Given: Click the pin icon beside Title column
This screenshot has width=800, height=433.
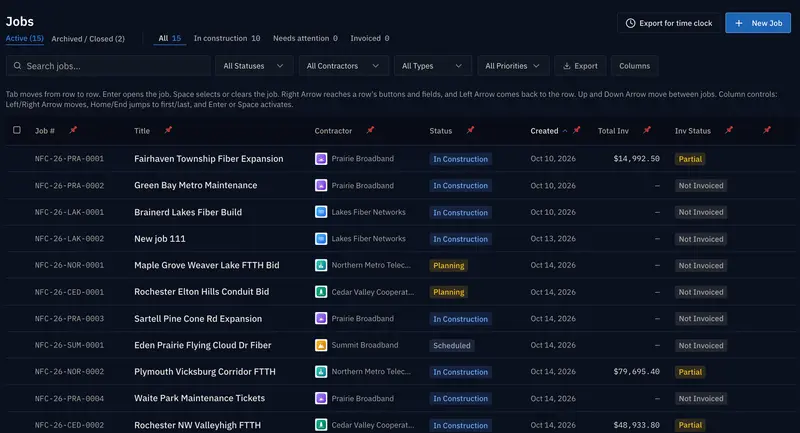Looking at the screenshot, I should (168, 130).
